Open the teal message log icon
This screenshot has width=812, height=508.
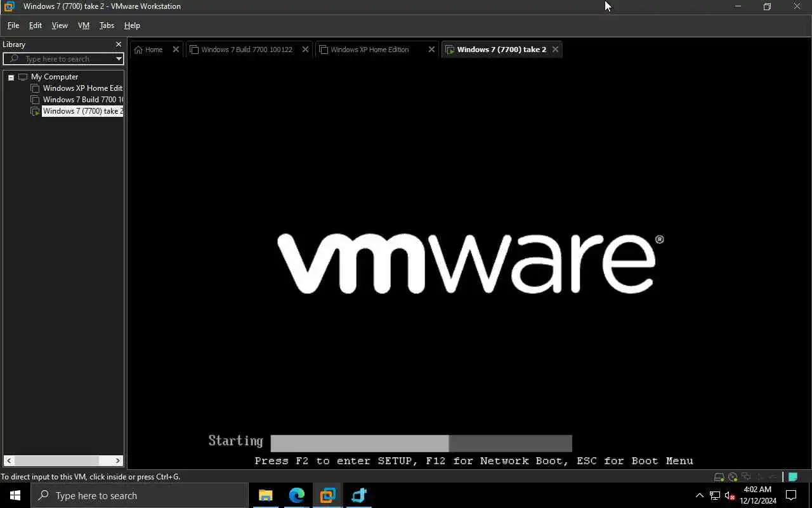click(x=793, y=477)
